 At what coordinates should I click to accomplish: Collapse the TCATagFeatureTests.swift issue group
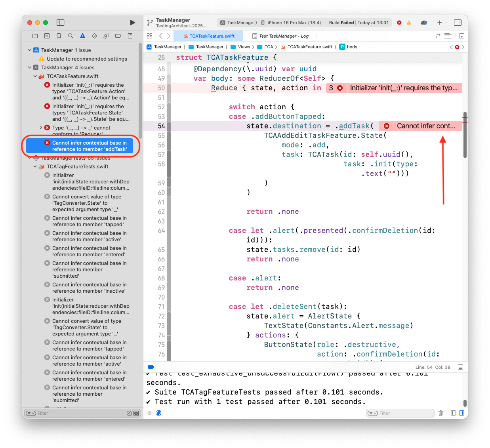pyautogui.click(x=35, y=167)
